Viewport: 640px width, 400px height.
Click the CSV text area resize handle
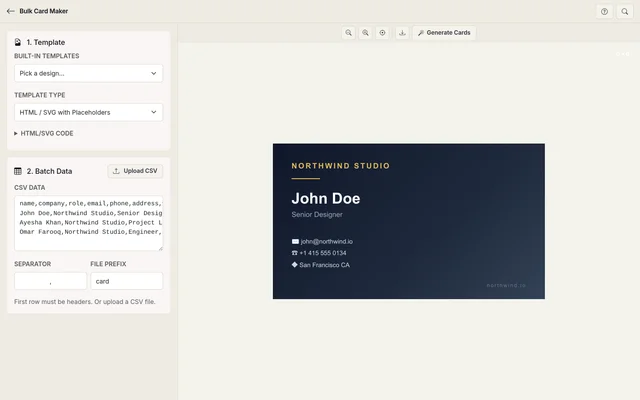click(160, 248)
